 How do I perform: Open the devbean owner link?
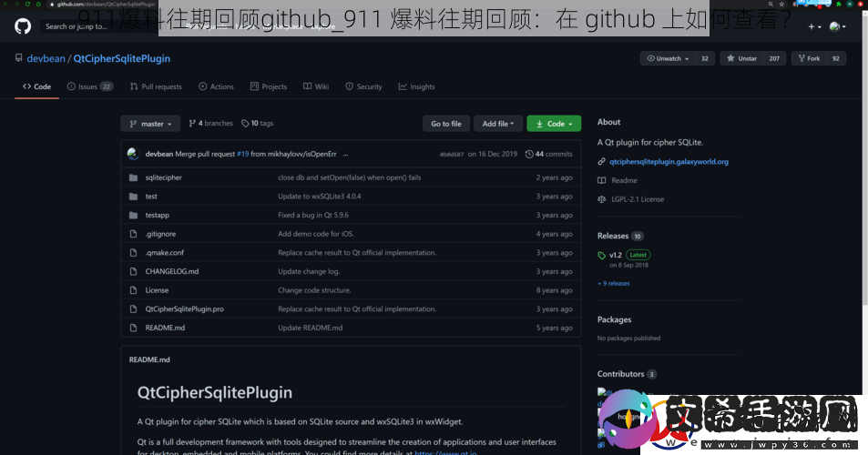click(46, 58)
